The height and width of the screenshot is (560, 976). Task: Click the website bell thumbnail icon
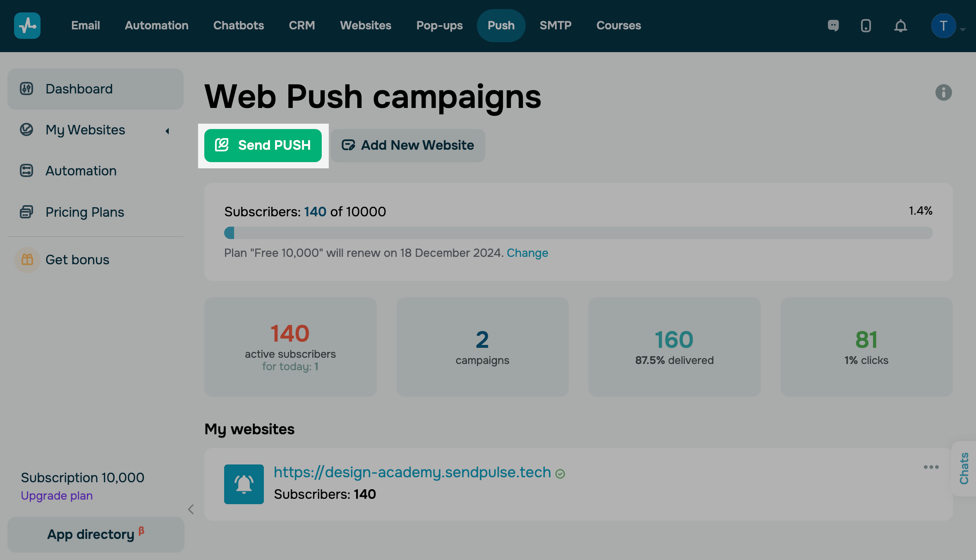point(244,484)
